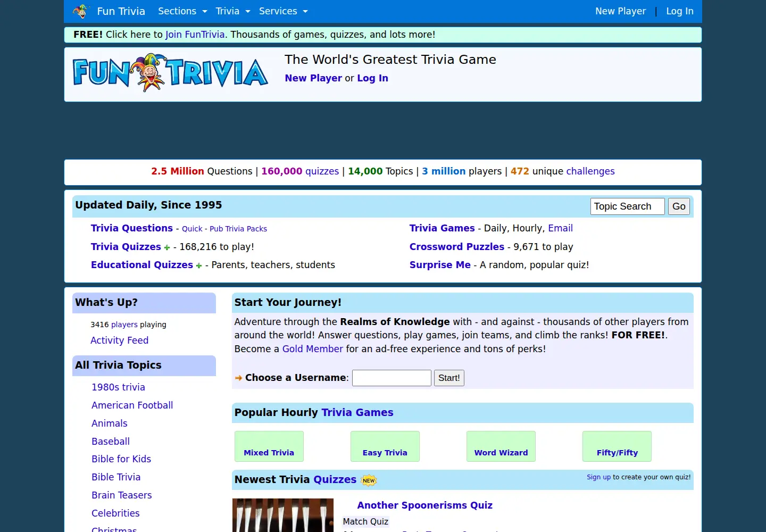The width and height of the screenshot is (766, 532).
Task: Focus the Choose a Username field
Action: [392, 378]
